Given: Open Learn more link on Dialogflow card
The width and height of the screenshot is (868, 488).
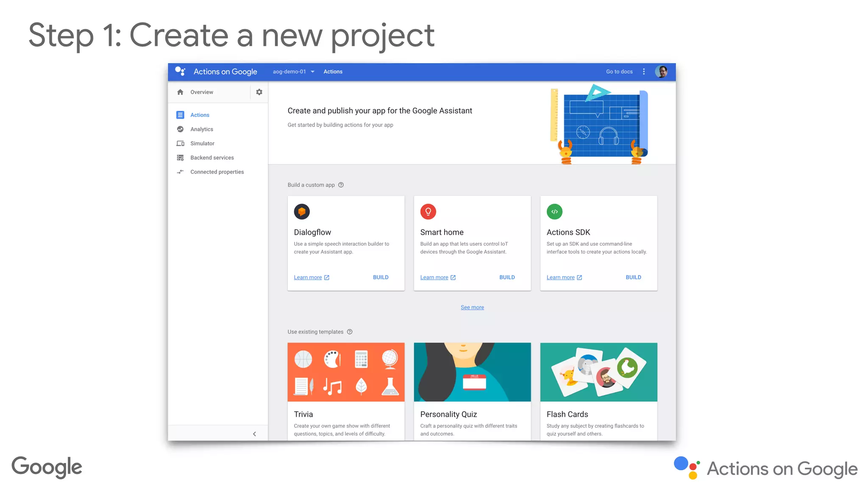Looking at the screenshot, I should pos(308,277).
